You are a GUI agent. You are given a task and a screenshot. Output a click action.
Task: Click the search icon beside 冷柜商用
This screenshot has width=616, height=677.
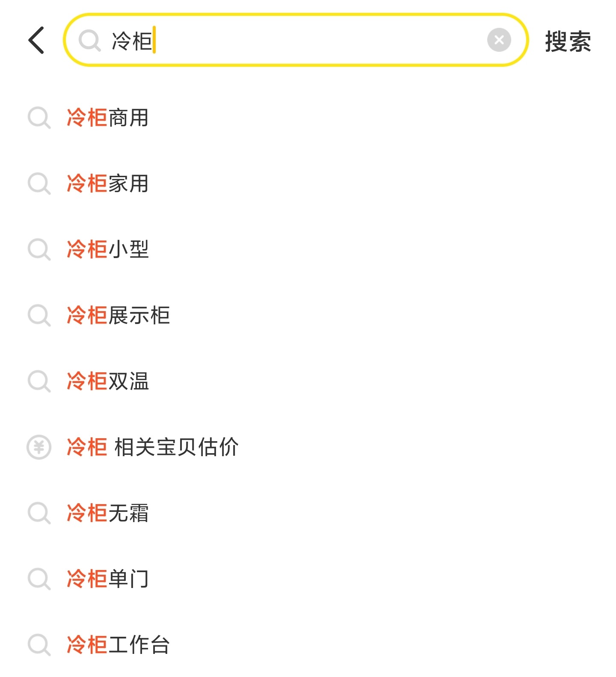(x=39, y=118)
